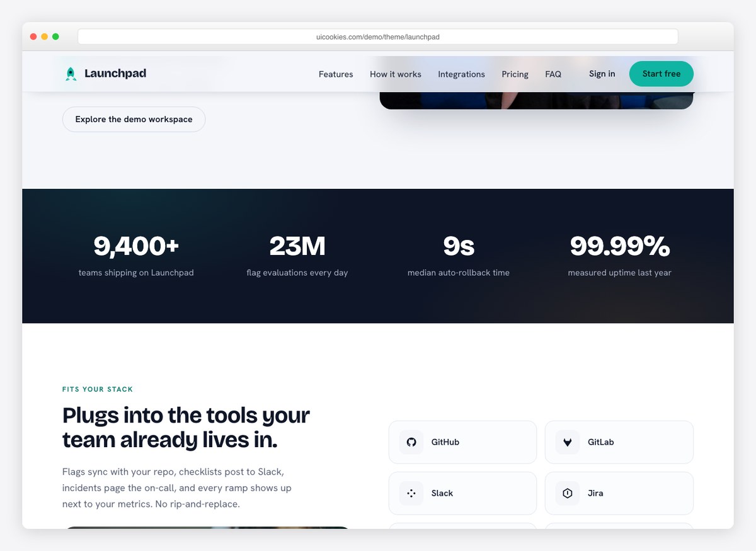Screen dimensions: 756x551
Task: Open the Features nav item
Action: [x=336, y=74]
